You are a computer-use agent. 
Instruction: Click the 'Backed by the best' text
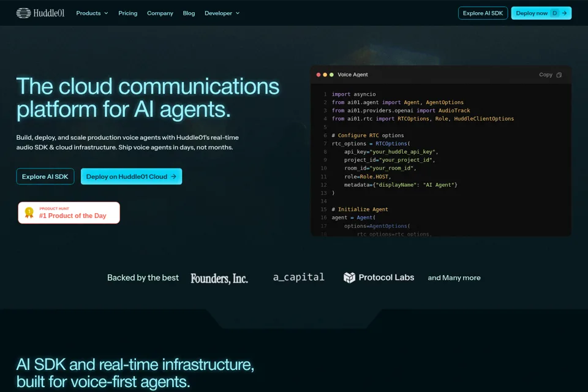coord(143,278)
